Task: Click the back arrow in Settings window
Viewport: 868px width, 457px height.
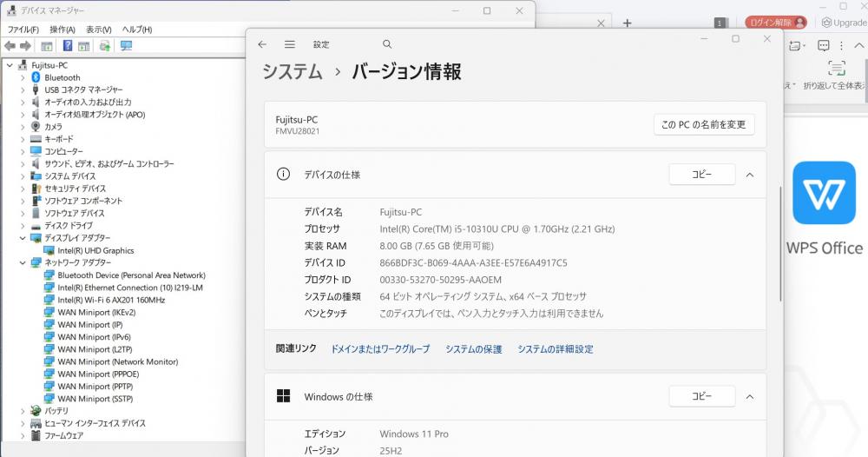Action: (262, 44)
